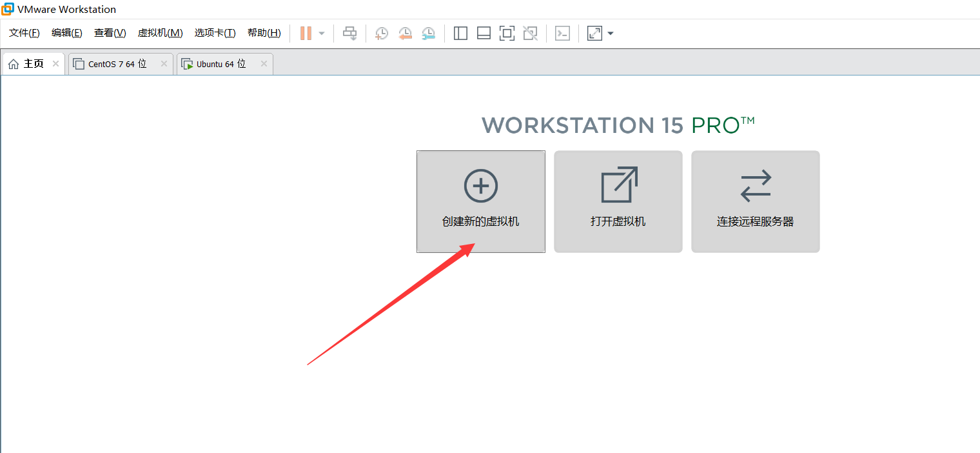Click the take snapshot icon
Image resolution: width=980 pixels, height=453 pixels.
pos(382,33)
